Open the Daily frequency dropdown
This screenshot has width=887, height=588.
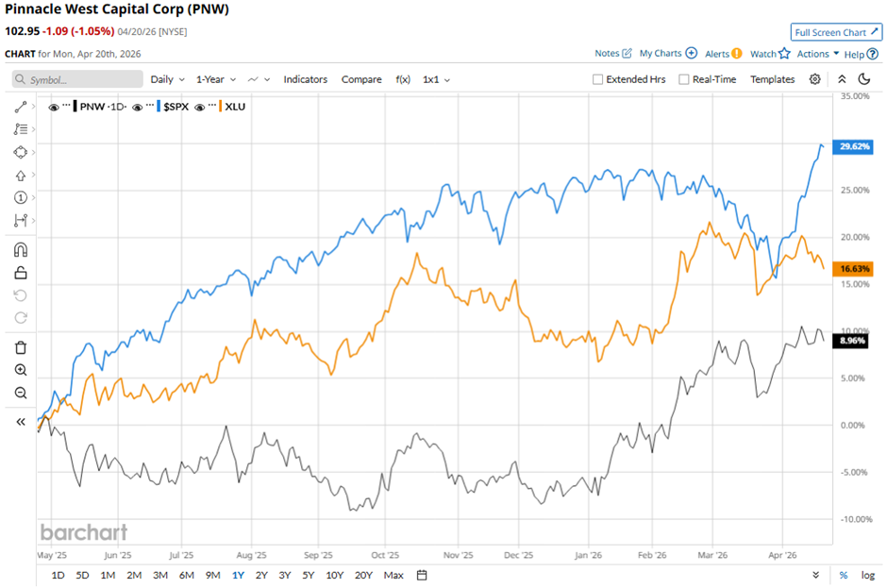click(167, 79)
